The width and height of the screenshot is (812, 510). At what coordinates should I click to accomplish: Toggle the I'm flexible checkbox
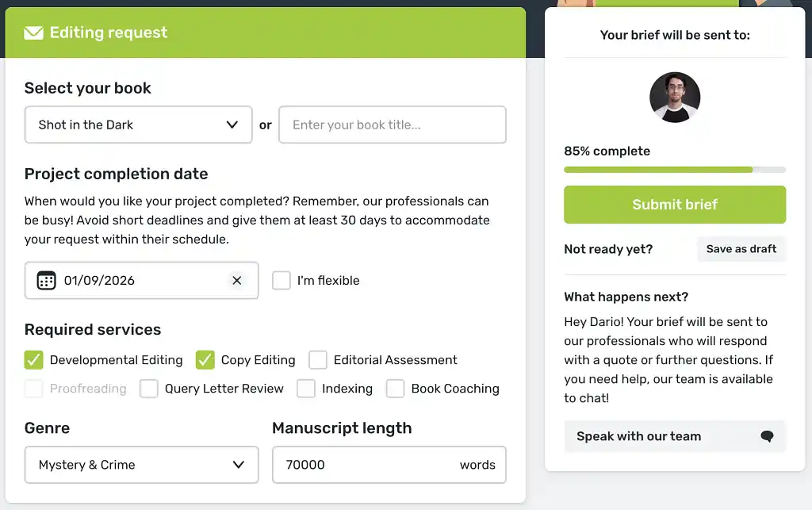pyautogui.click(x=282, y=281)
